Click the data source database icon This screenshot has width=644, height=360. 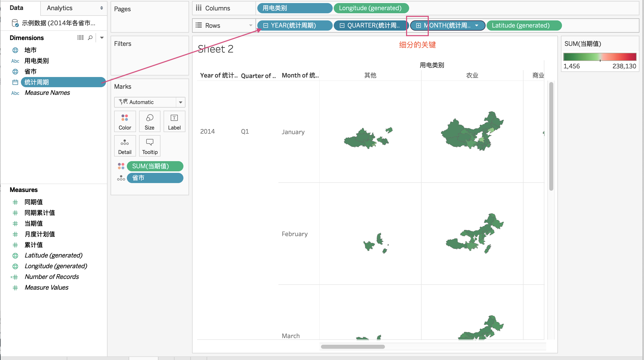point(15,23)
